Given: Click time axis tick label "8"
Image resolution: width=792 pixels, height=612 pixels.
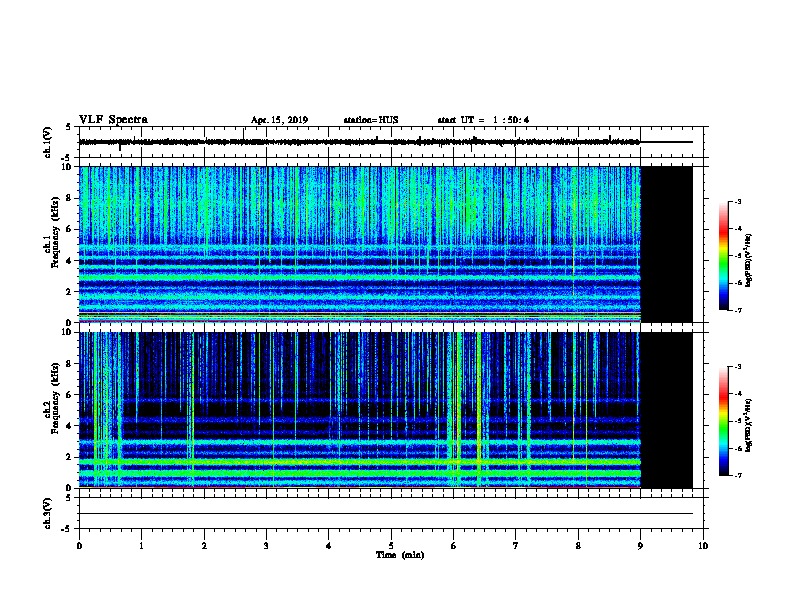Looking at the screenshot, I should click(x=578, y=545).
